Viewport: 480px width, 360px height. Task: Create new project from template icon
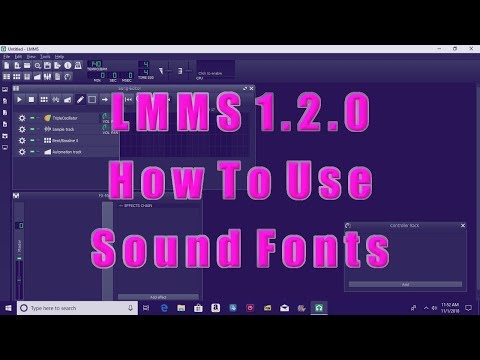(x=17, y=66)
